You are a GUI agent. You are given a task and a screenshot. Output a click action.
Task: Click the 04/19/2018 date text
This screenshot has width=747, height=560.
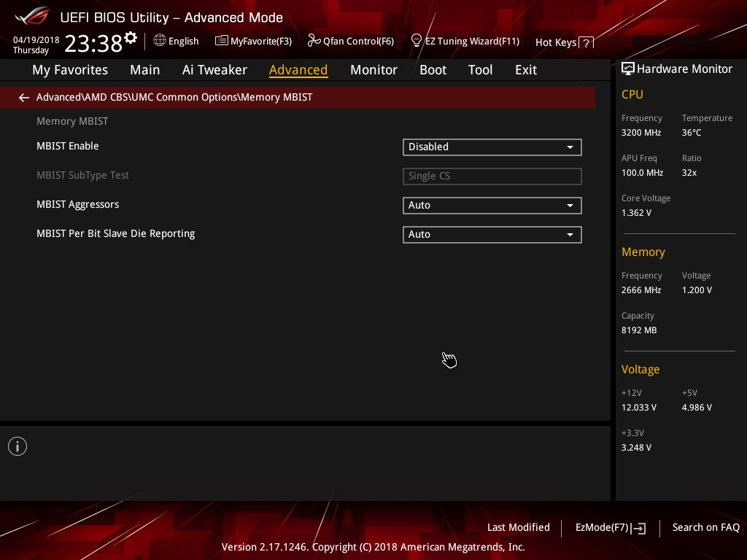coord(36,40)
